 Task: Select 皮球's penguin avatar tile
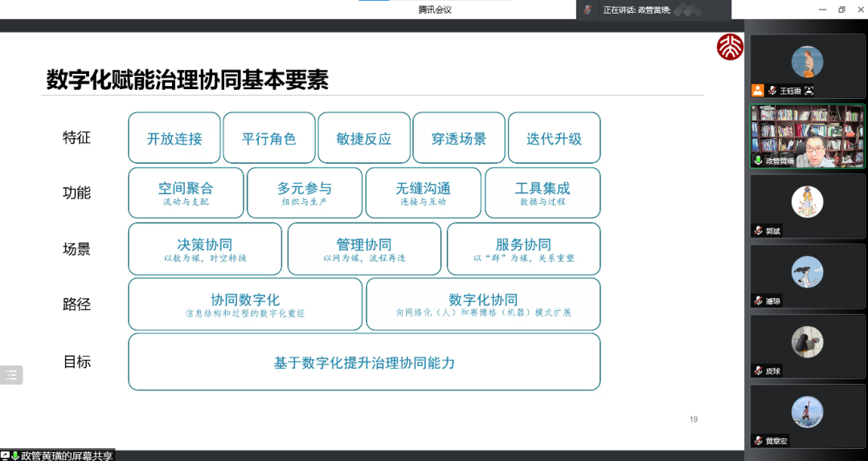(807, 343)
